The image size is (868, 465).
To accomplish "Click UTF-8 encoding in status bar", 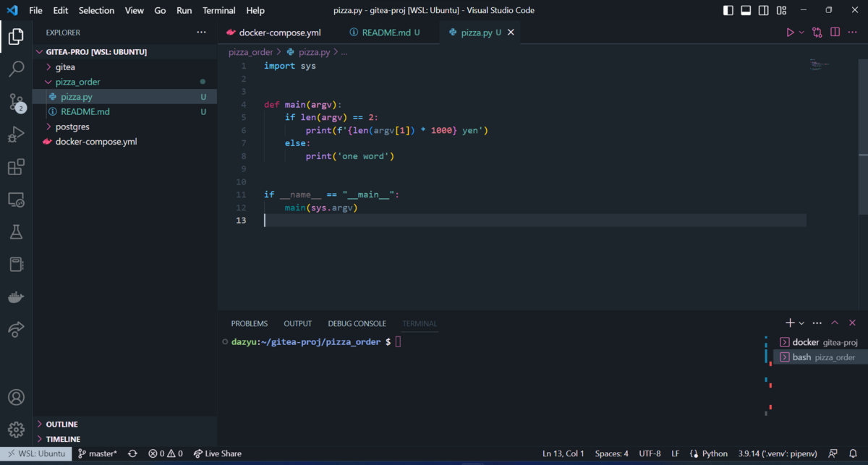I will coord(650,453).
